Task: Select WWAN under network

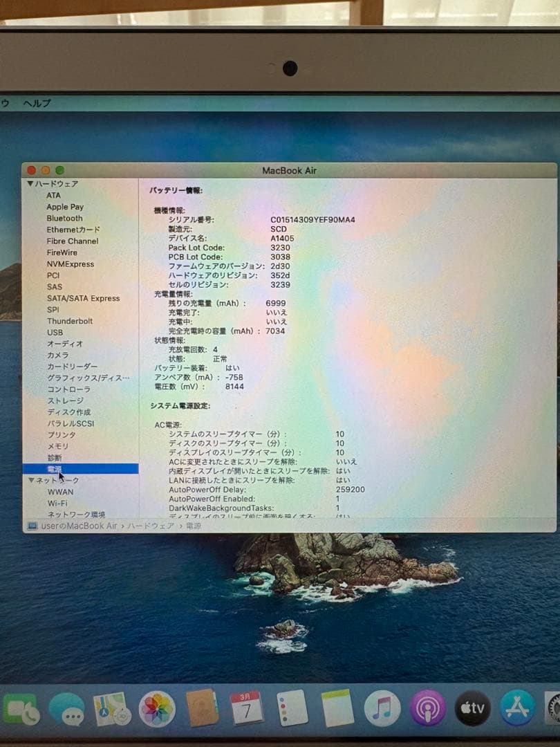Action: (60, 492)
